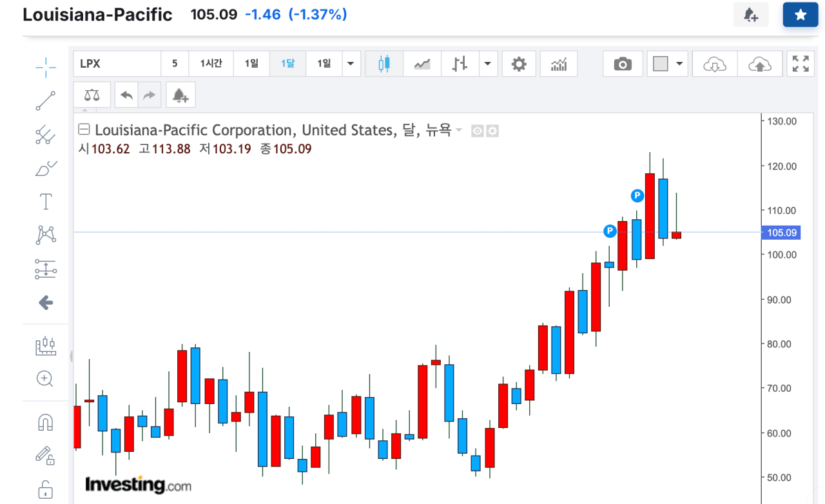Select the 1일 interval left of 1달
This screenshot has height=504, width=825.
251,64
